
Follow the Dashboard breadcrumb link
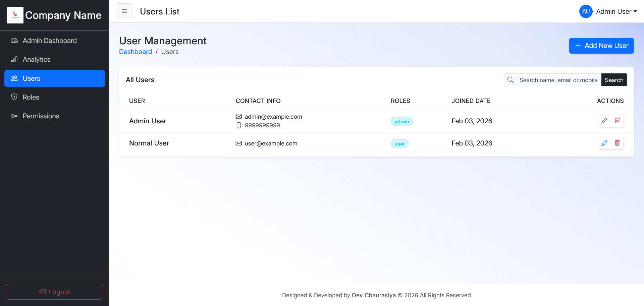coord(136,52)
